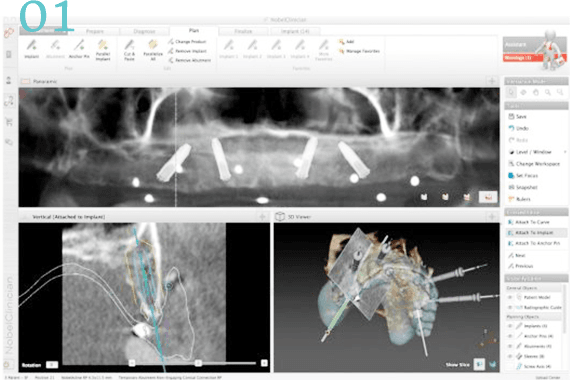The width and height of the screenshot is (570, 380).
Task: Toggle visibility of Radiographic Guide
Action: (x=510, y=307)
